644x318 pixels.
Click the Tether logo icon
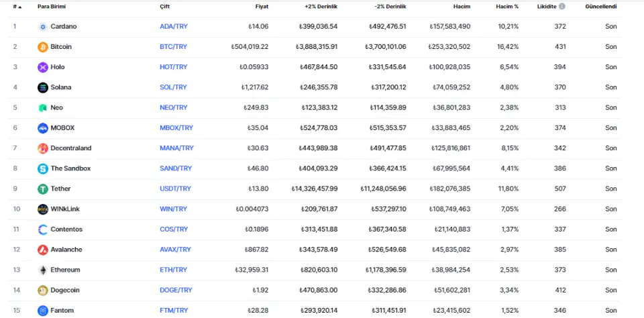[43, 189]
